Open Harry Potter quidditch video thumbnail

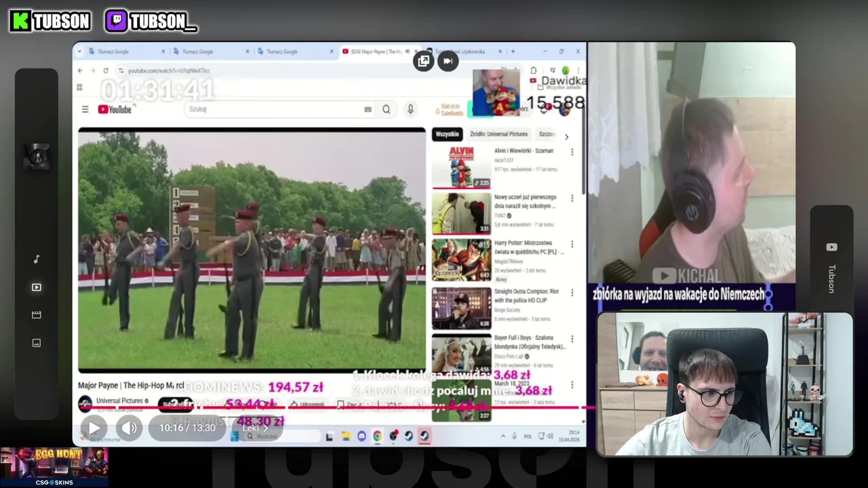(x=462, y=260)
